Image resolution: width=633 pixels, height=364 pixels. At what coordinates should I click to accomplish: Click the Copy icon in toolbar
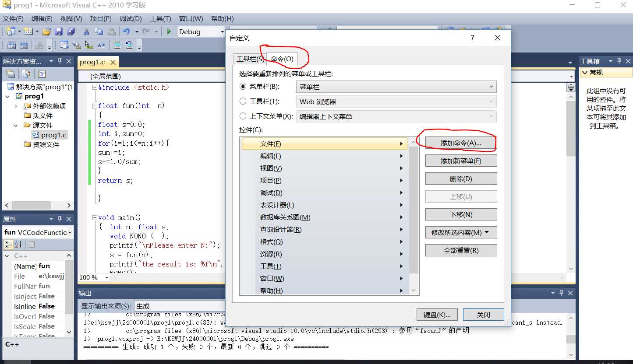[x=99, y=31]
